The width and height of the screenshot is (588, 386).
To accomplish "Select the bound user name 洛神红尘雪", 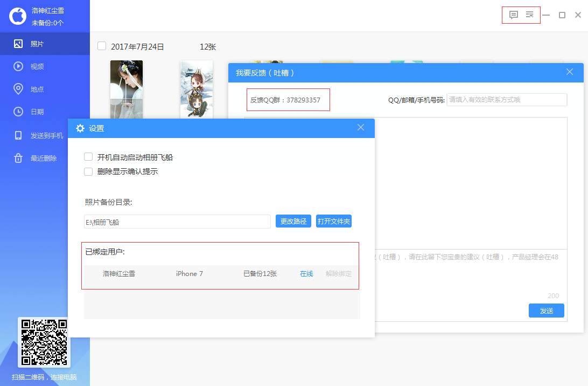I will [x=119, y=274].
